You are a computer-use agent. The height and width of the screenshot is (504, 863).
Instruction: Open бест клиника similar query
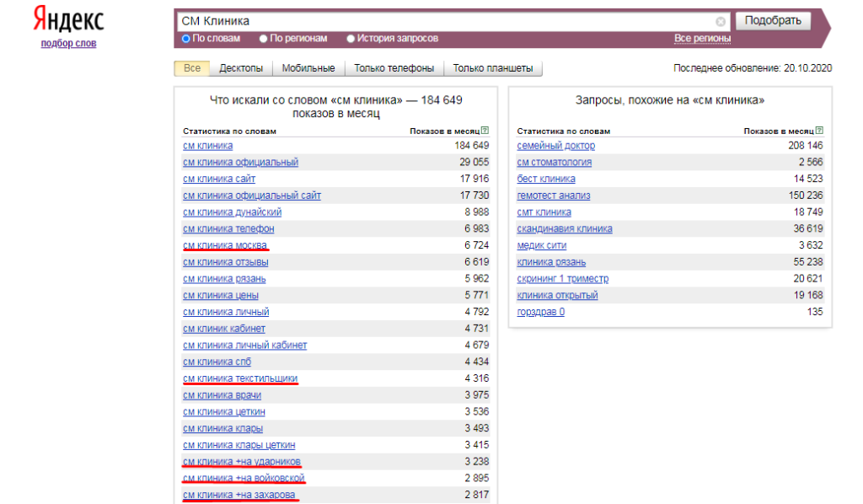click(546, 179)
